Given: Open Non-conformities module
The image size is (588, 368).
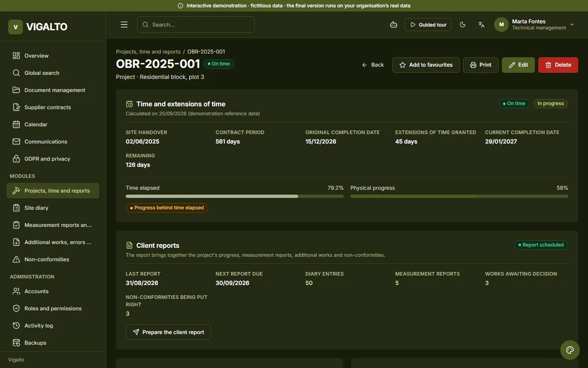Looking at the screenshot, I should 53,259.
